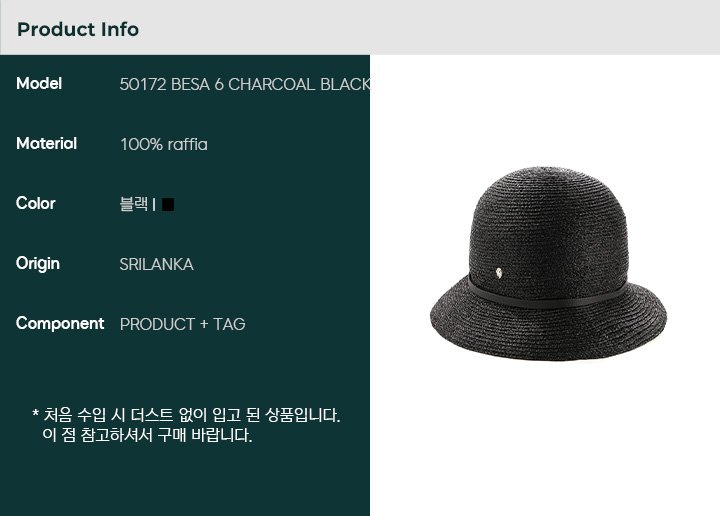Click the small logo pin on the hat
This screenshot has width=720, height=516.
(x=499, y=273)
